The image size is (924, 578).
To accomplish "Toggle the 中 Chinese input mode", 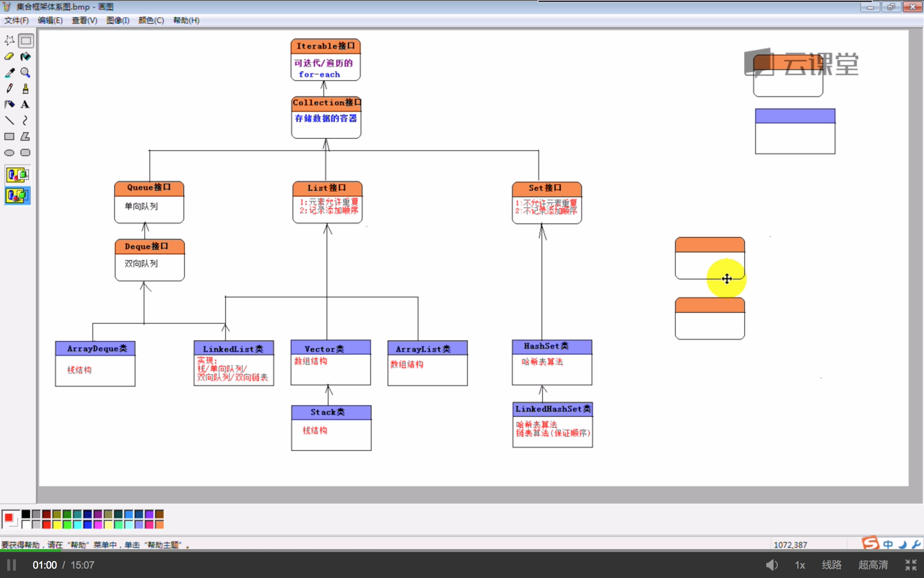I will (x=888, y=544).
